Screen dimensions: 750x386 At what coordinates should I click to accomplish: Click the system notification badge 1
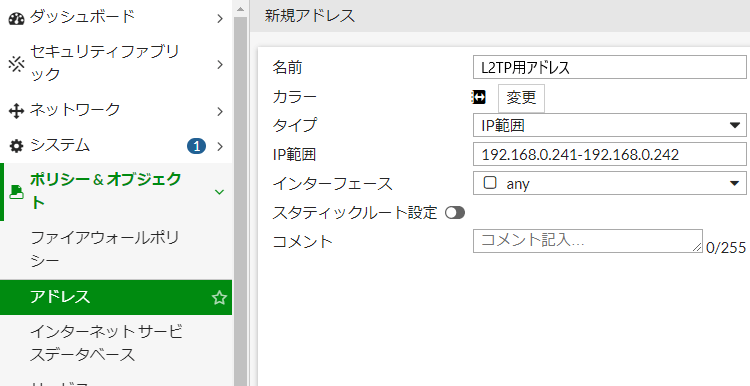tap(197, 146)
